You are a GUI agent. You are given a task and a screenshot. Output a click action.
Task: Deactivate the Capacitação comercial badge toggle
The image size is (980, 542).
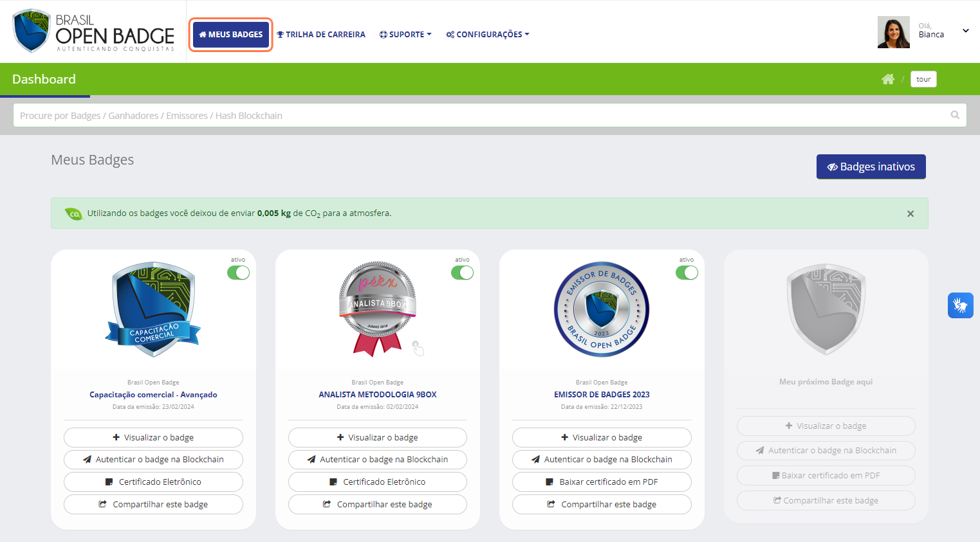(x=238, y=273)
